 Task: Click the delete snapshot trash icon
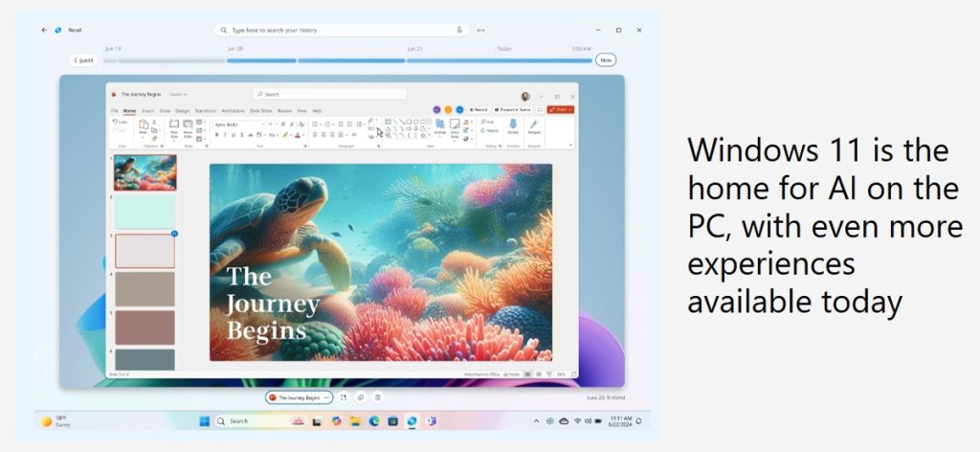pos(379,397)
